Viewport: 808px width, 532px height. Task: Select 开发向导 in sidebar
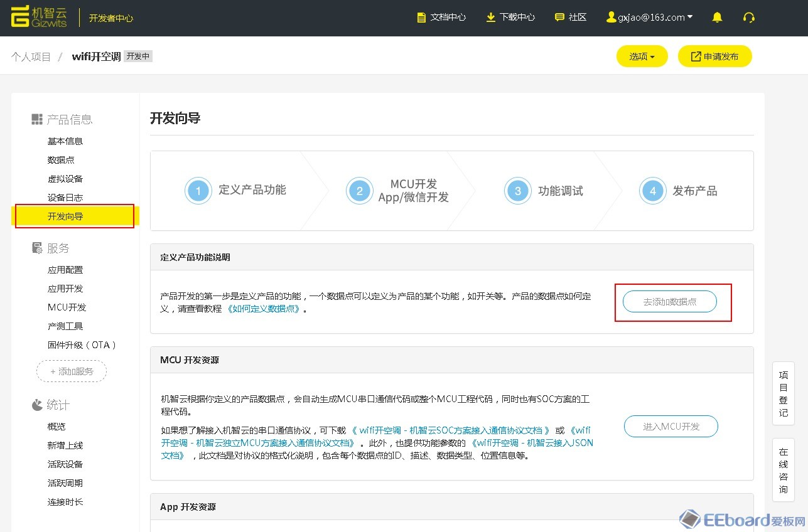pos(75,216)
